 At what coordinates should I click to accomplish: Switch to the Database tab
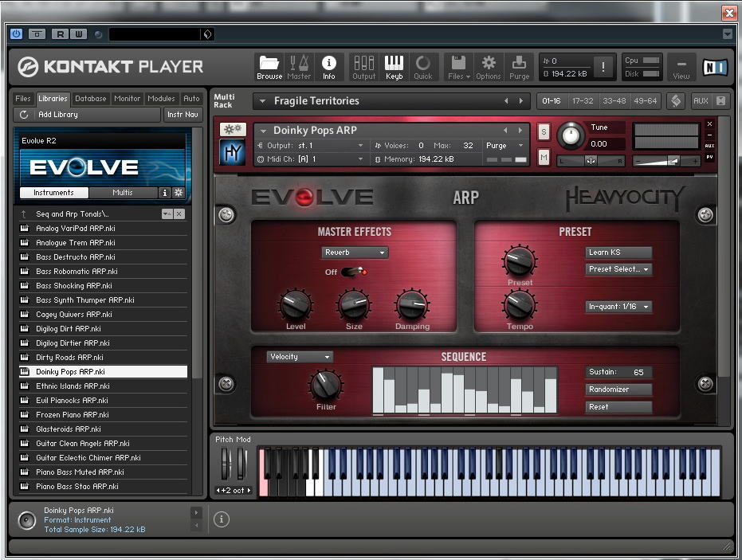pyautogui.click(x=90, y=99)
